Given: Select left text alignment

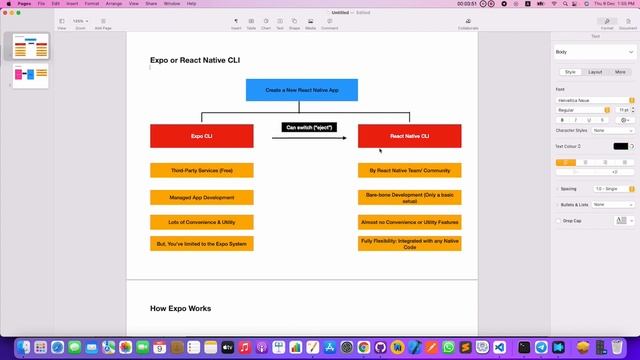Looking at the screenshot, I should point(566,162).
